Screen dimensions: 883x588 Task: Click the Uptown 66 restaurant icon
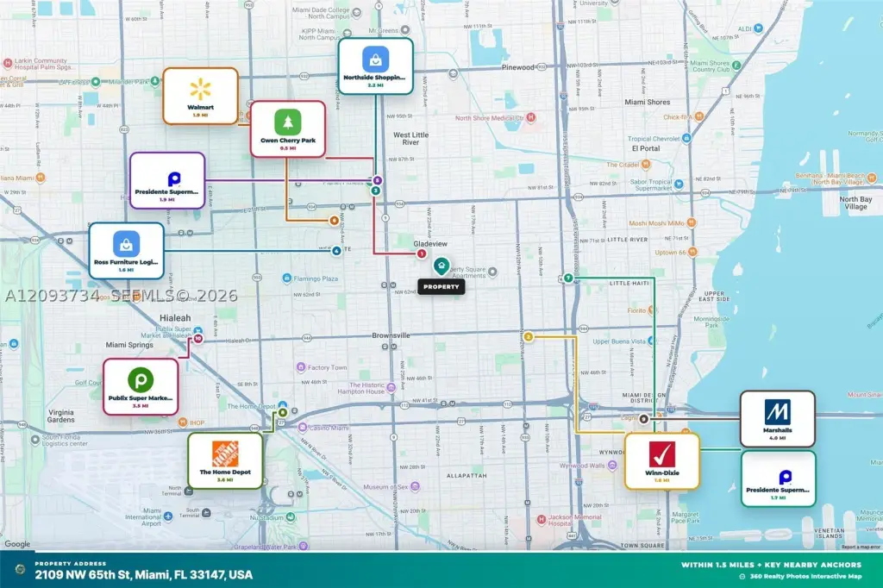click(692, 252)
